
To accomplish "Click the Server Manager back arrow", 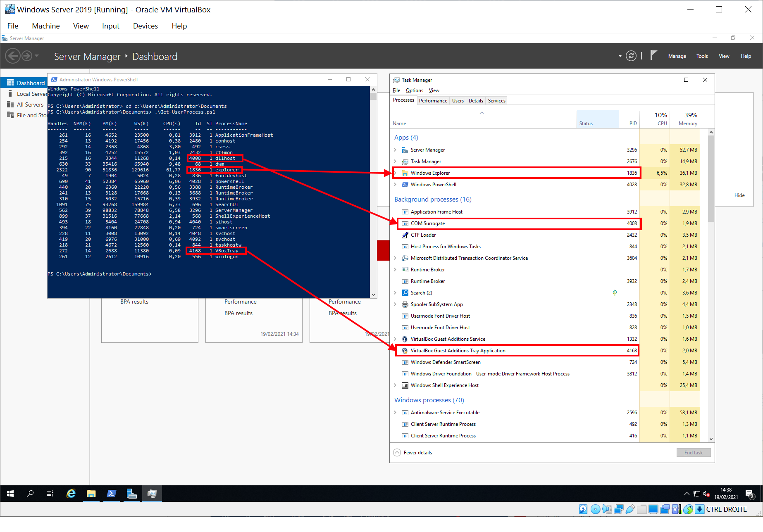I will 13,56.
